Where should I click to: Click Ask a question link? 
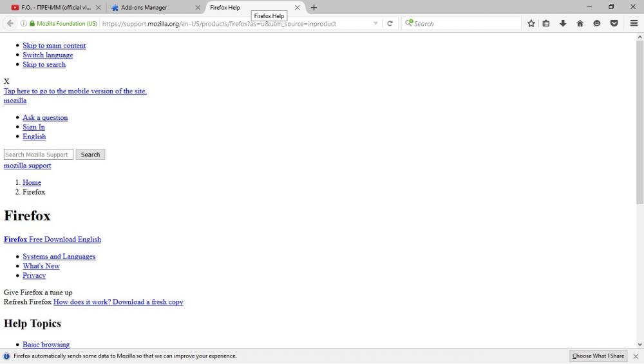pos(45,117)
